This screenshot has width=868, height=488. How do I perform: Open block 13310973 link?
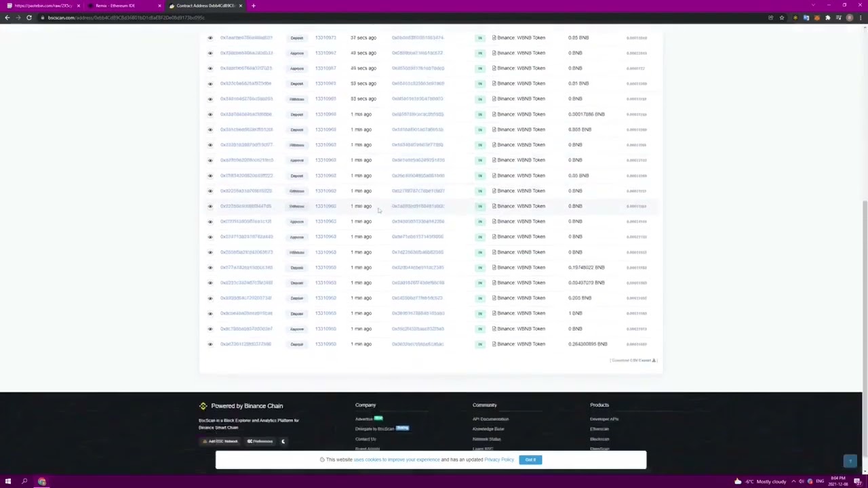coord(325,38)
